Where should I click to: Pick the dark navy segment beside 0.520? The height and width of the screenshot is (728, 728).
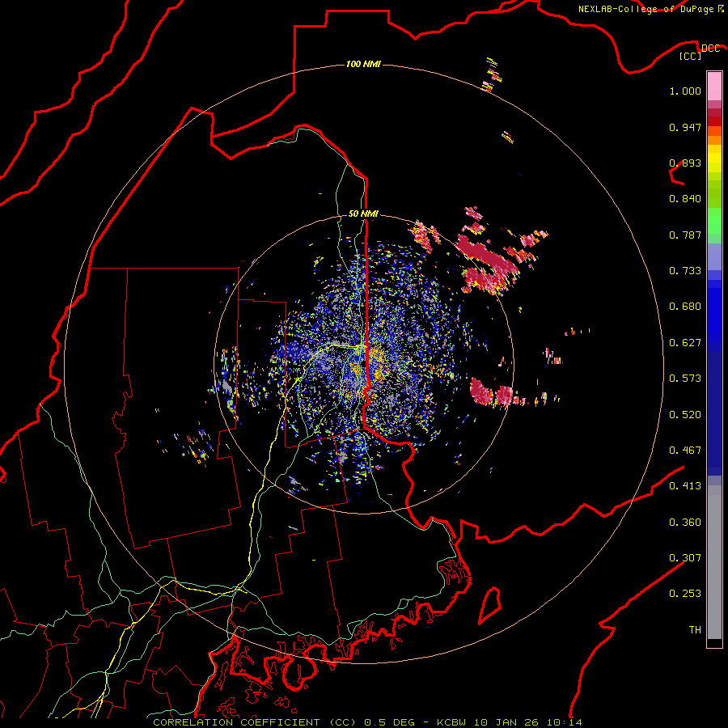pyautogui.click(x=714, y=413)
